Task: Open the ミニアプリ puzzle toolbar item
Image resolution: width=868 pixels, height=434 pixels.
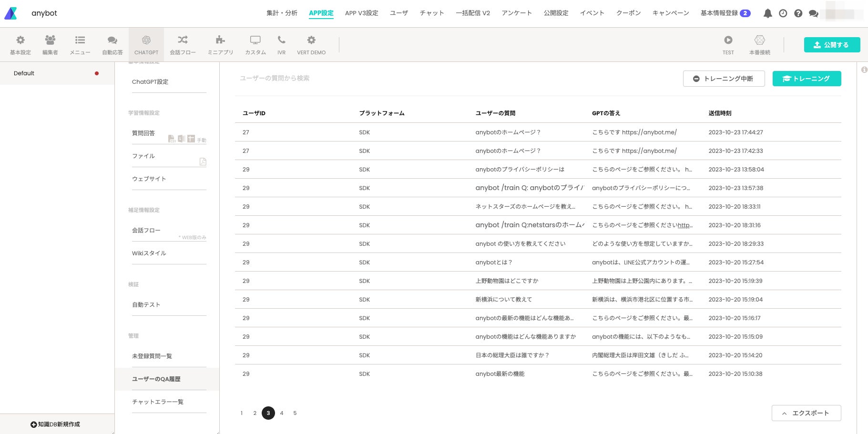Action: coord(220,45)
